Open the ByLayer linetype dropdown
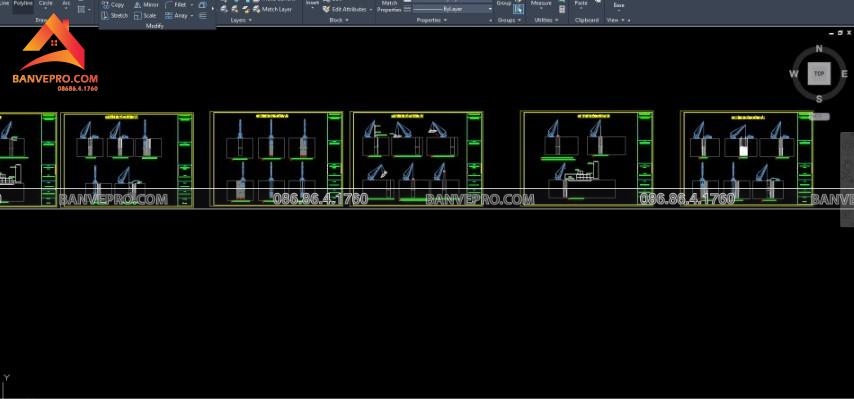The image size is (854, 399). pos(452,9)
